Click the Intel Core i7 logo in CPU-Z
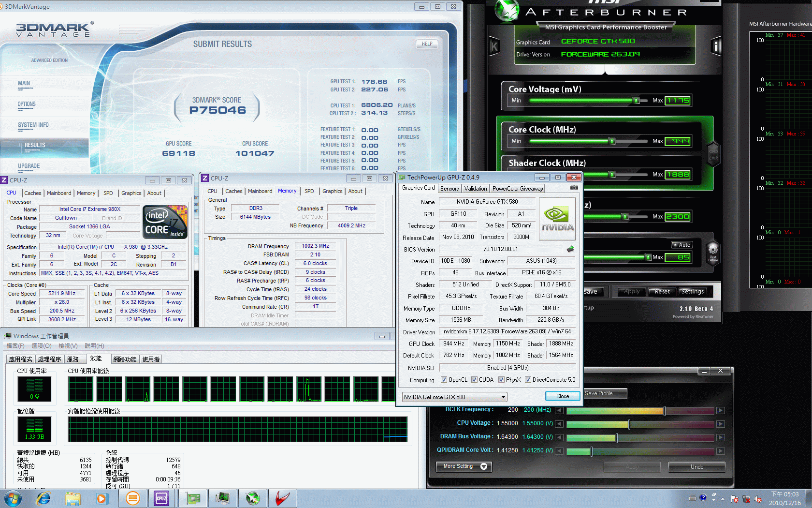The width and height of the screenshot is (812, 508). 165,222
